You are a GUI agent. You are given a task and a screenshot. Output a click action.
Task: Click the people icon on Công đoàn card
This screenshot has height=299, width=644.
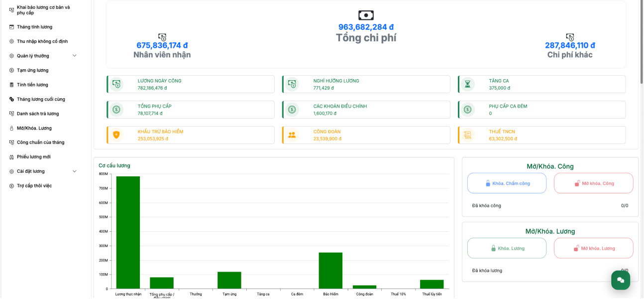coord(292,135)
